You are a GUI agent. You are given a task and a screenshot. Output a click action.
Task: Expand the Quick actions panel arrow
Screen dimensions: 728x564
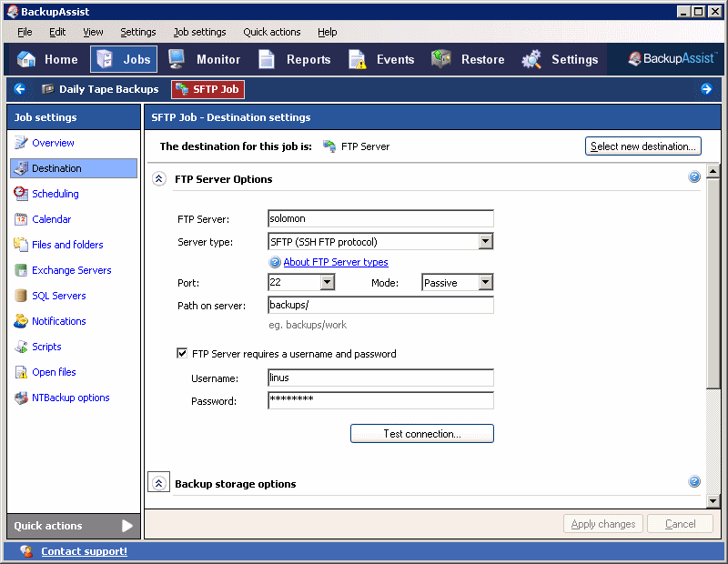click(x=126, y=526)
